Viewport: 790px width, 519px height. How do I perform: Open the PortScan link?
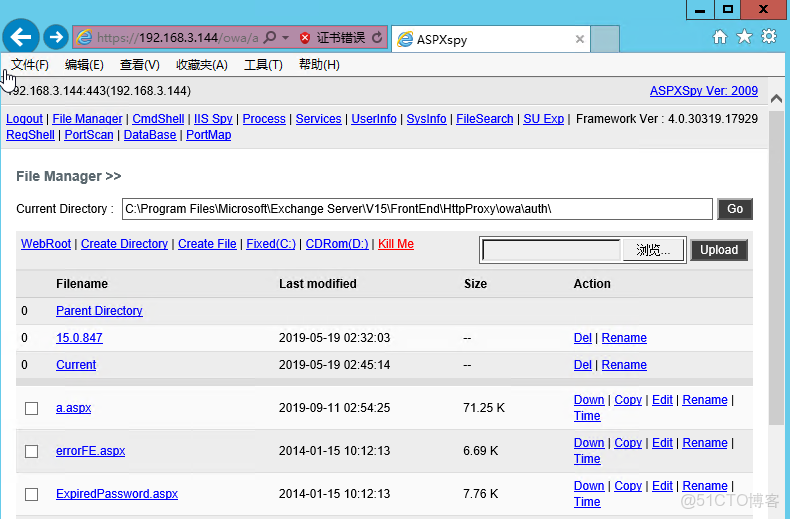coord(89,135)
